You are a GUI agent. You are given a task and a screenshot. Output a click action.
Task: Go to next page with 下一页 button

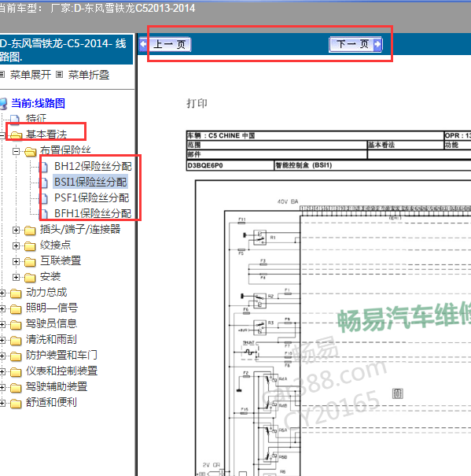coord(355,44)
